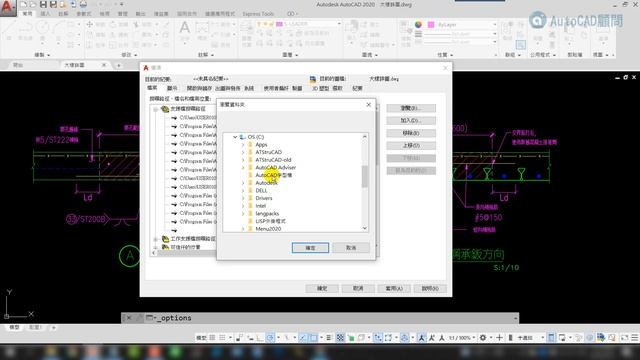
Task: Toggle grid display in the status bar
Action: tap(212, 338)
